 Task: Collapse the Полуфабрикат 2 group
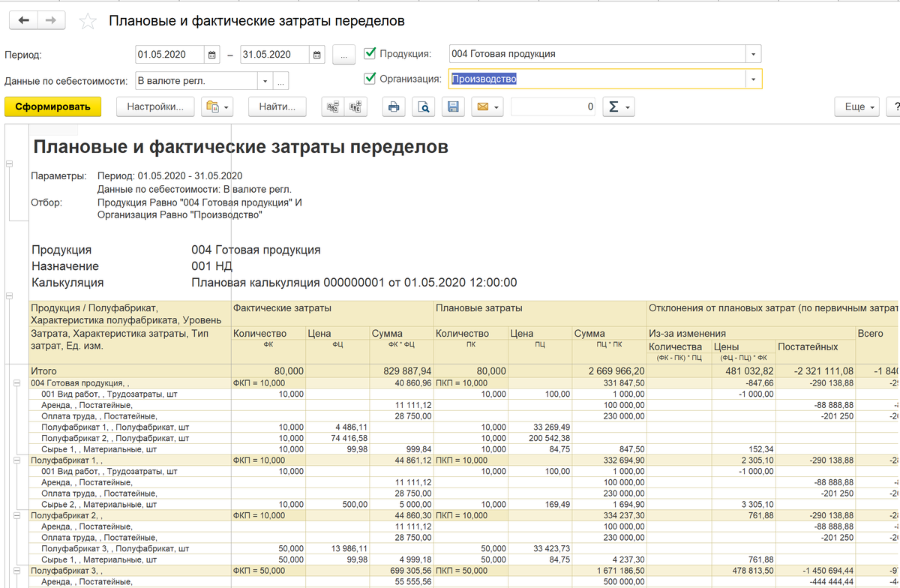[x=16, y=517]
